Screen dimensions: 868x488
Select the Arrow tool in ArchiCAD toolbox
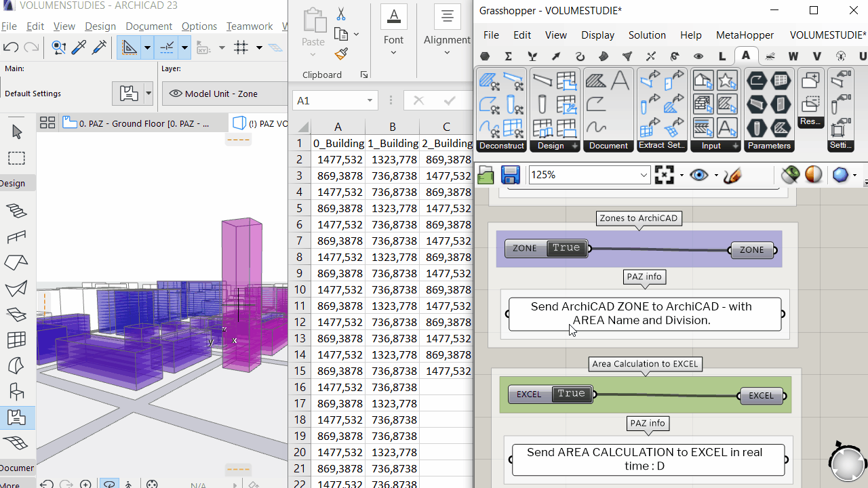(17, 132)
